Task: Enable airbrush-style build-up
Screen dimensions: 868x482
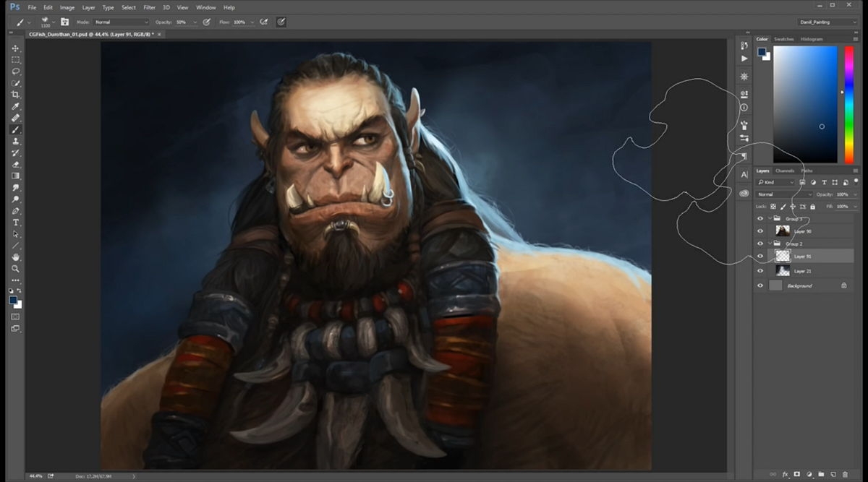Action: (x=264, y=22)
